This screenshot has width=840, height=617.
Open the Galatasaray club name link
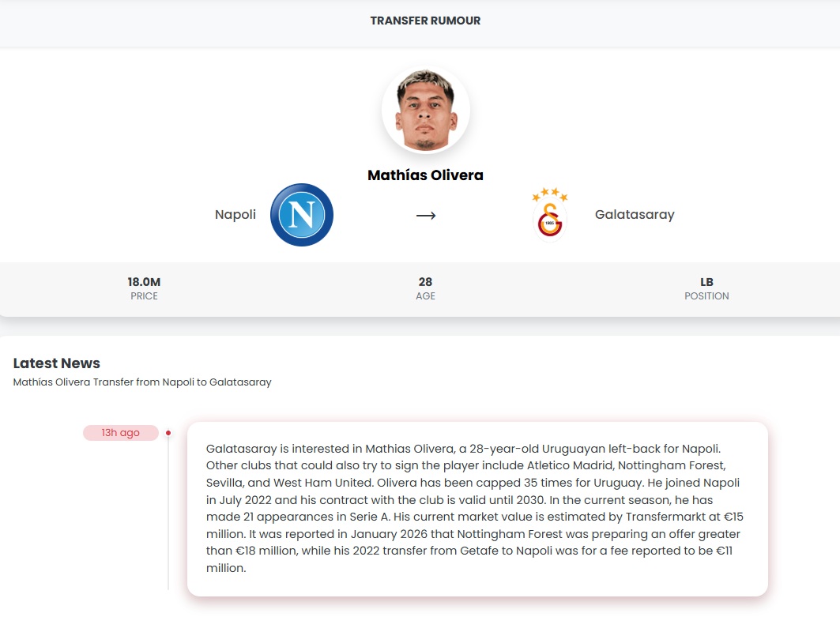point(635,215)
